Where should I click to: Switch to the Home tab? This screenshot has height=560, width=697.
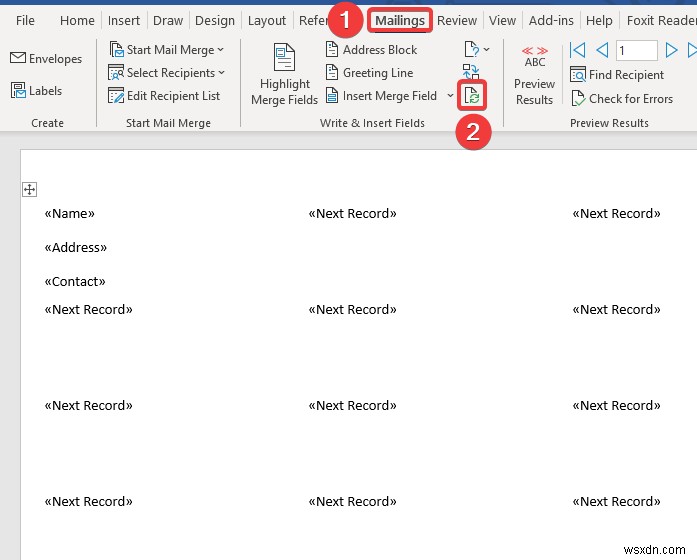click(x=77, y=20)
